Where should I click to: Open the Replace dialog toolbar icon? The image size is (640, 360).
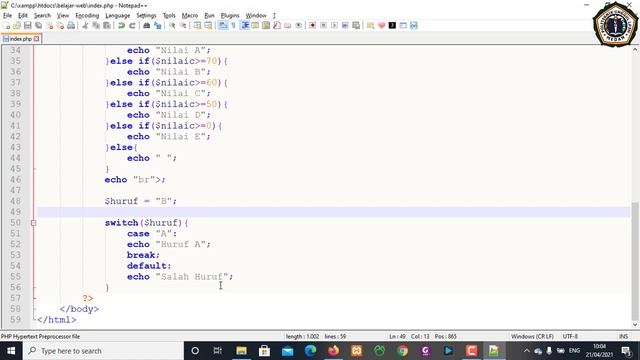158,25
